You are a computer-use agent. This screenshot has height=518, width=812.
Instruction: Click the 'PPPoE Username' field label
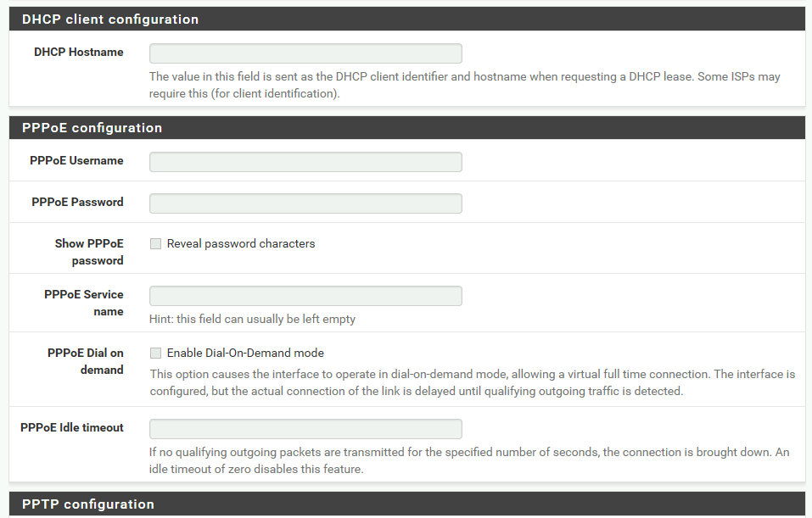pyautogui.click(x=76, y=161)
